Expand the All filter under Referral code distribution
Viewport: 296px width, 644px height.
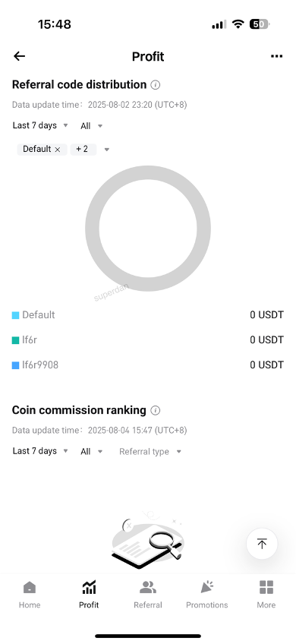coord(91,126)
